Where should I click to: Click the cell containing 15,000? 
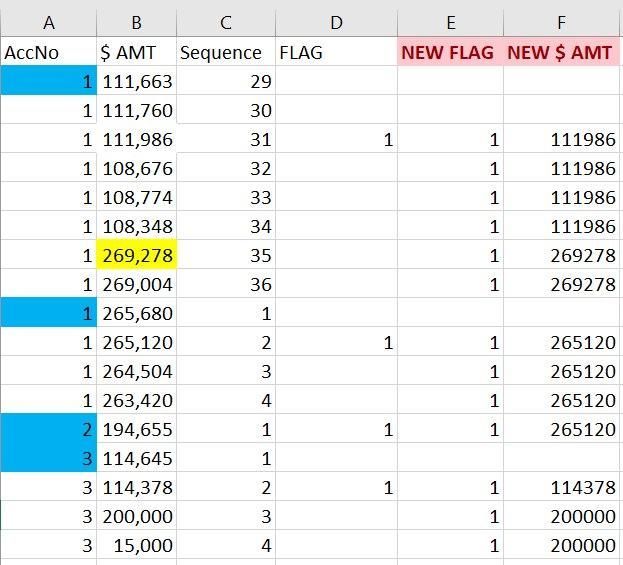click(137, 546)
